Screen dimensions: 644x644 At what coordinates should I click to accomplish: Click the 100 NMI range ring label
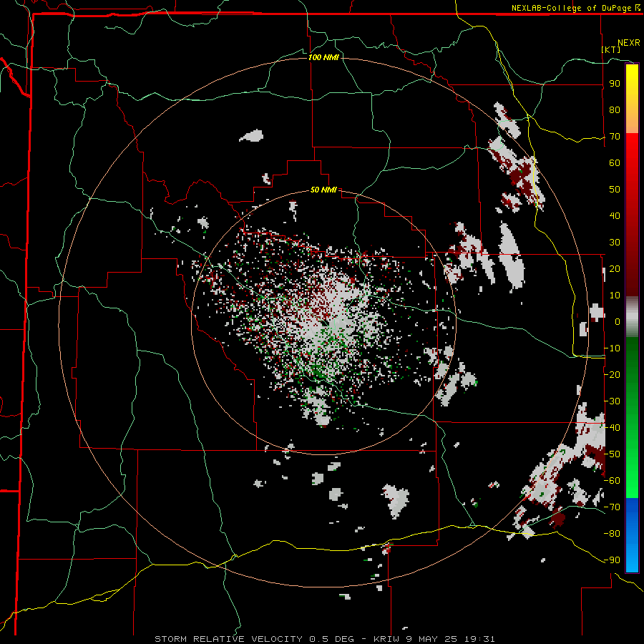[323, 57]
